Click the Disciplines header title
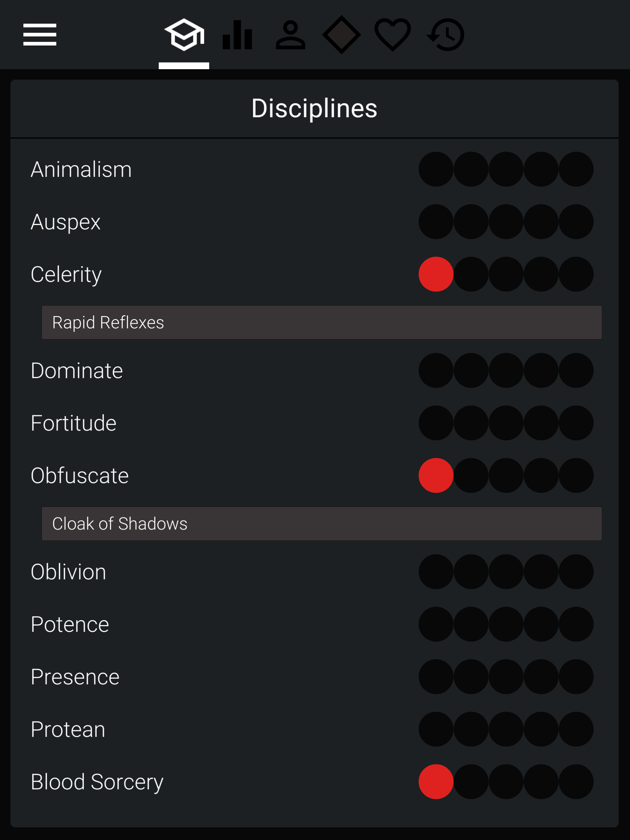The width and height of the screenshot is (630, 840). pos(314,109)
